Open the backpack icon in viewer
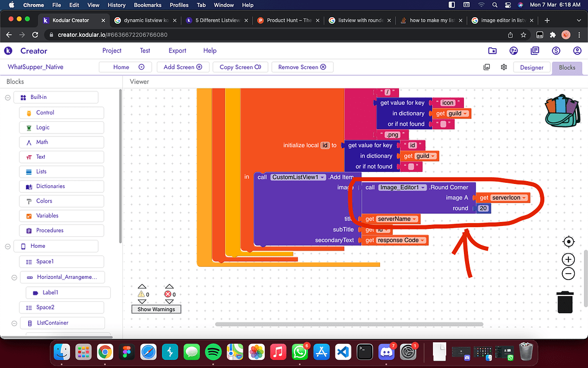 pyautogui.click(x=562, y=111)
